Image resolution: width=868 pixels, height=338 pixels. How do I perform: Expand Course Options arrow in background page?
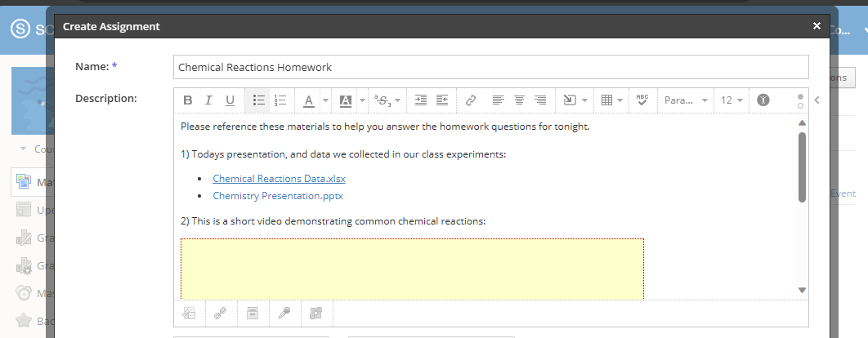(23, 149)
